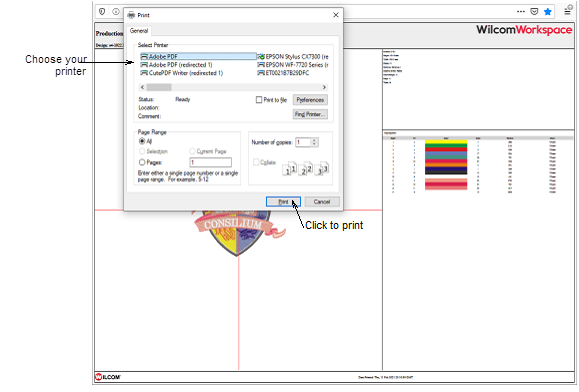Viewport: 579px width, 392px height.
Task: Switch to the General tab
Action: click(x=139, y=31)
